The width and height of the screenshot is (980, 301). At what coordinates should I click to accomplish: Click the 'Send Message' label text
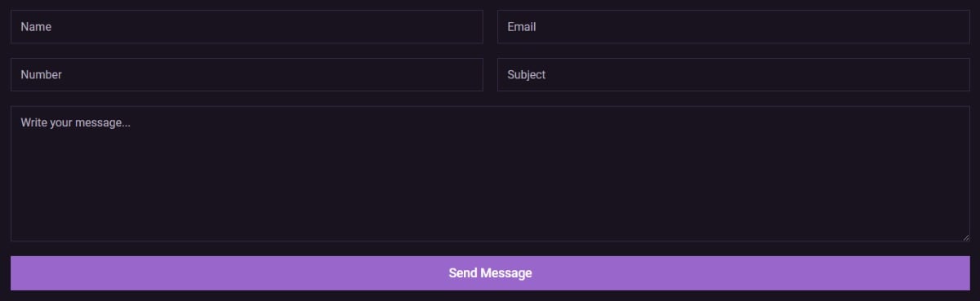coord(490,273)
